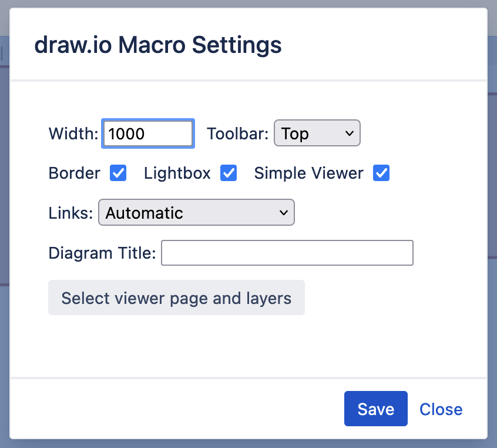Click the Save button
Image resolution: width=497 pixels, height=448 pixels.
pyautogui.click(x=375, y=409)
